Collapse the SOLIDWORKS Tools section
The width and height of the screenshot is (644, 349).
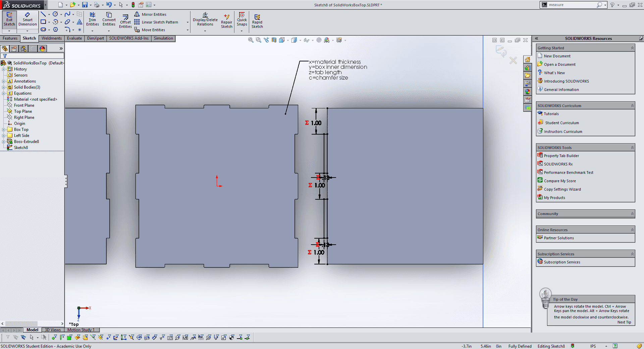(632, 148)
